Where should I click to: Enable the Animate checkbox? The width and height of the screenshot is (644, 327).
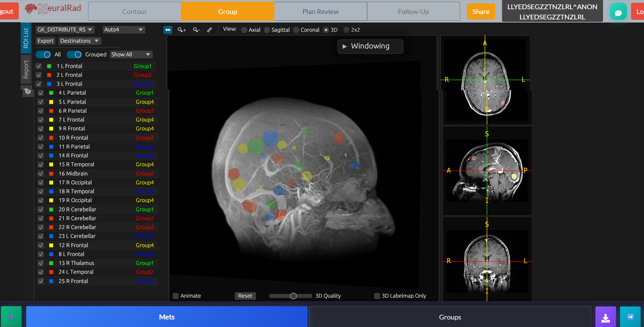coord(176,296)
